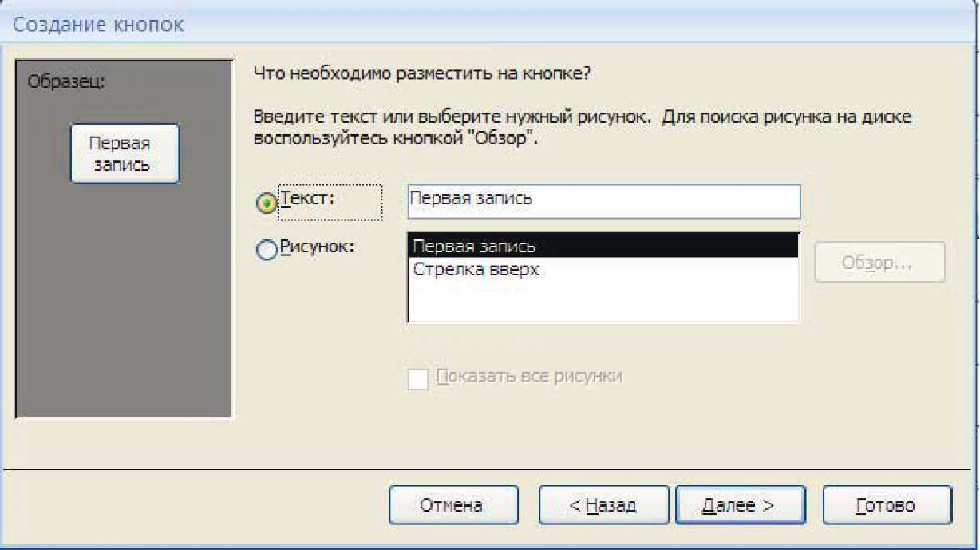
Task: Choose Стрелка вверх in the picture list
Action: (603, 269)
